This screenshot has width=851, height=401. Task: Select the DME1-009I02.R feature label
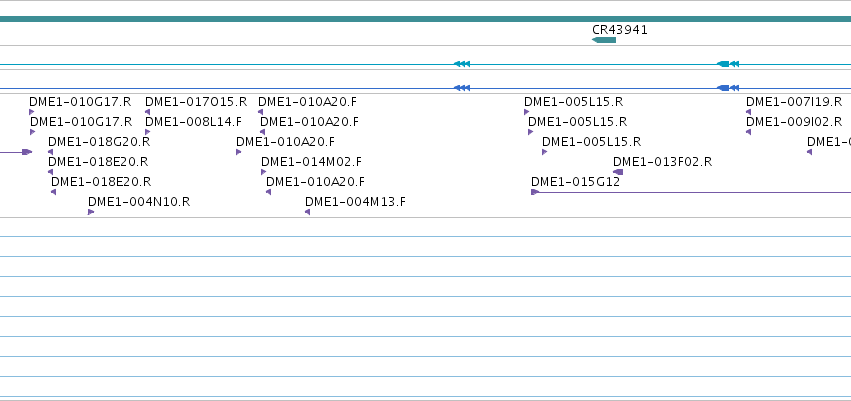tap(794, 122)
